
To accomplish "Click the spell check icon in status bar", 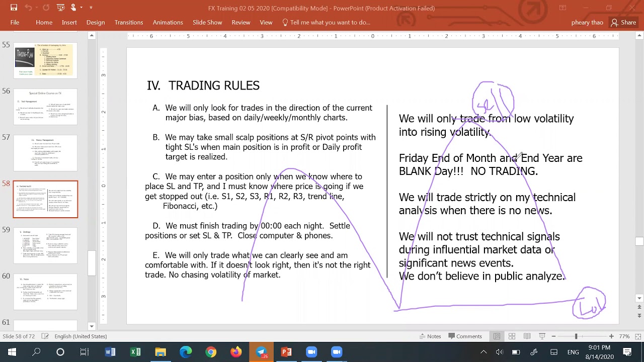I will click(45, 336).
